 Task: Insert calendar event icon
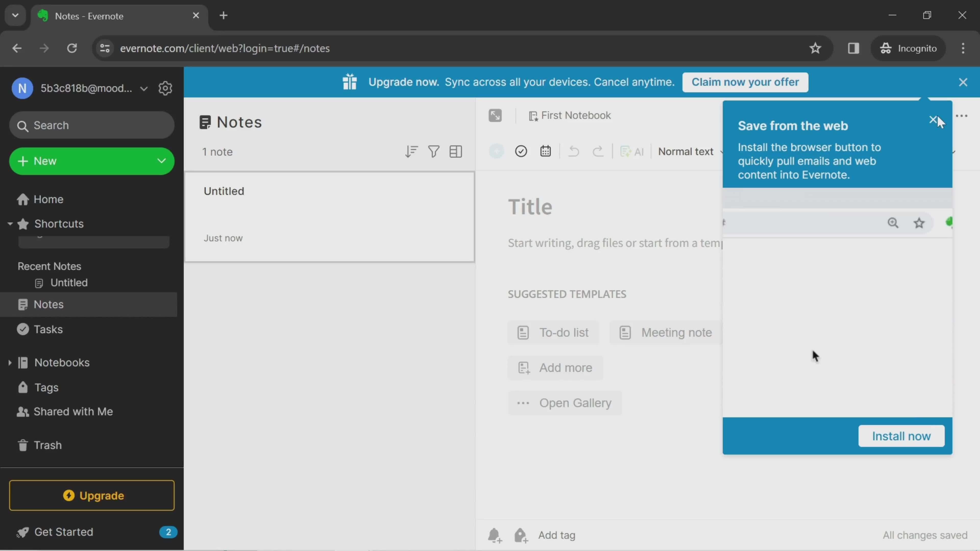[546, 151]
